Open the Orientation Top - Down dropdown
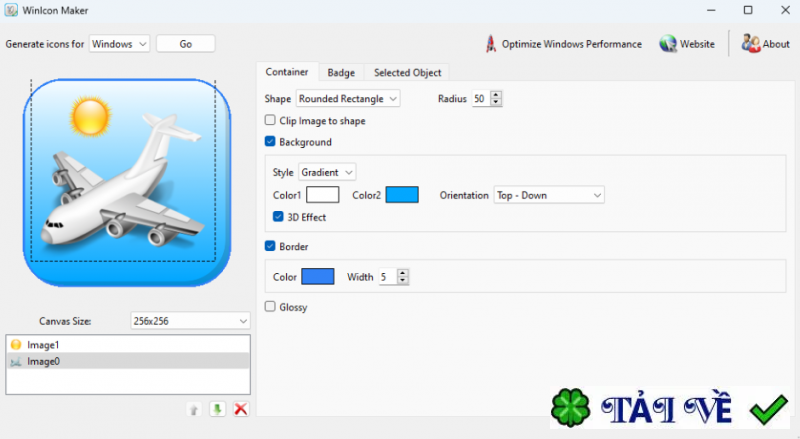The height and width of the screenshot is (439, 800). click(x=549, y=195)
